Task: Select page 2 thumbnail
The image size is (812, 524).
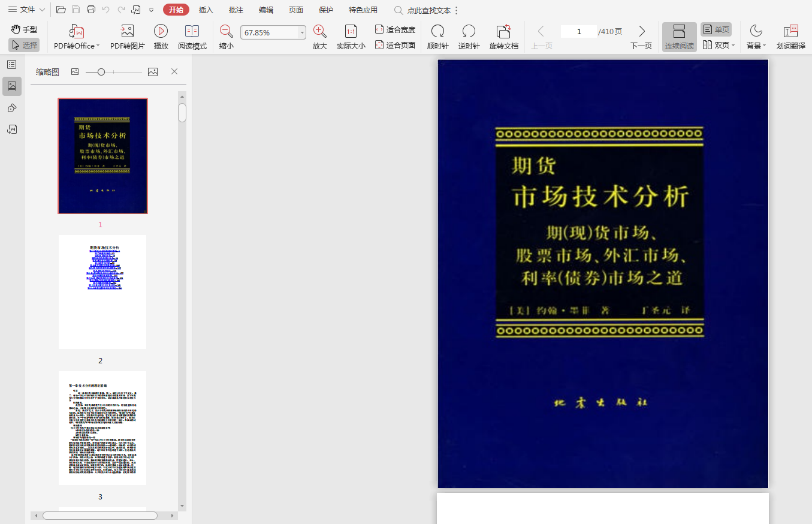Action: click(102, 292)
